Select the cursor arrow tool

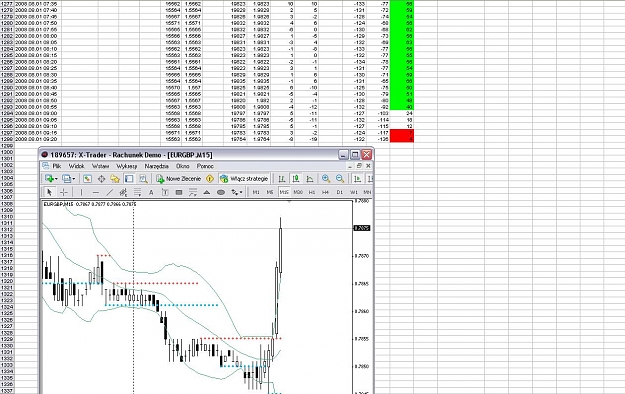tap(49, 192)
